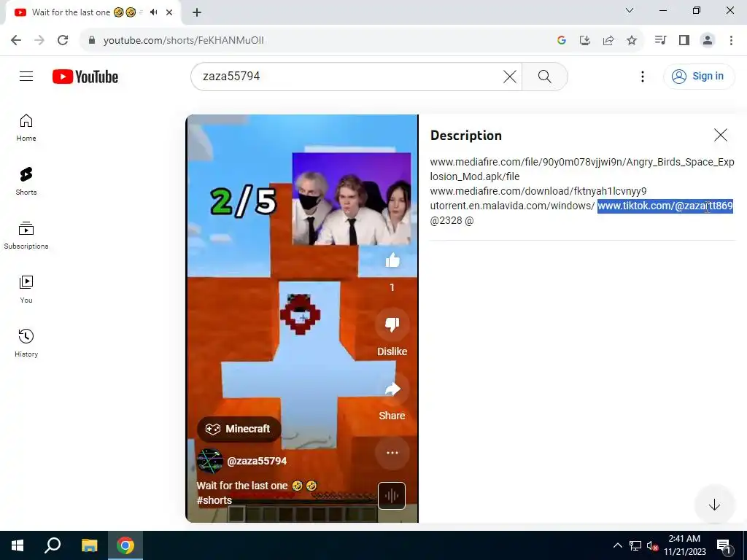Viewport: 747px width, 560px height.
Task: Open a new tab with plus button
Action: (x=197, y=12)
